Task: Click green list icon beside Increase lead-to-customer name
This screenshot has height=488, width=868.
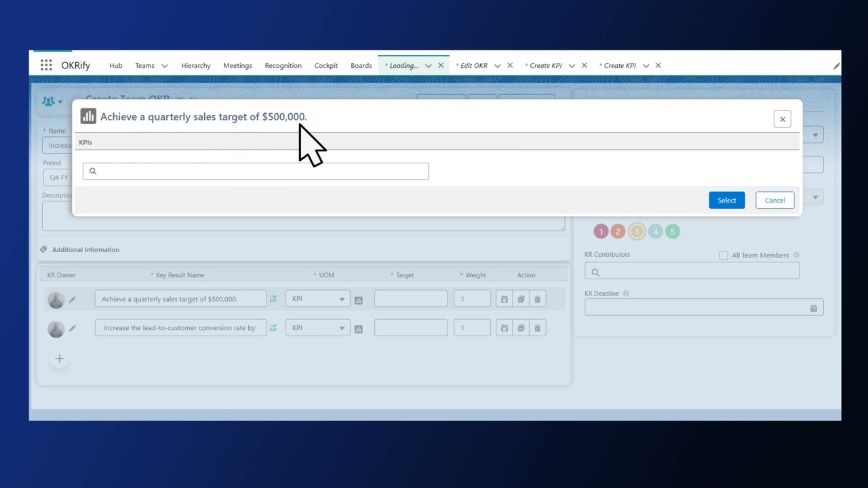Action: pos(273,328)
